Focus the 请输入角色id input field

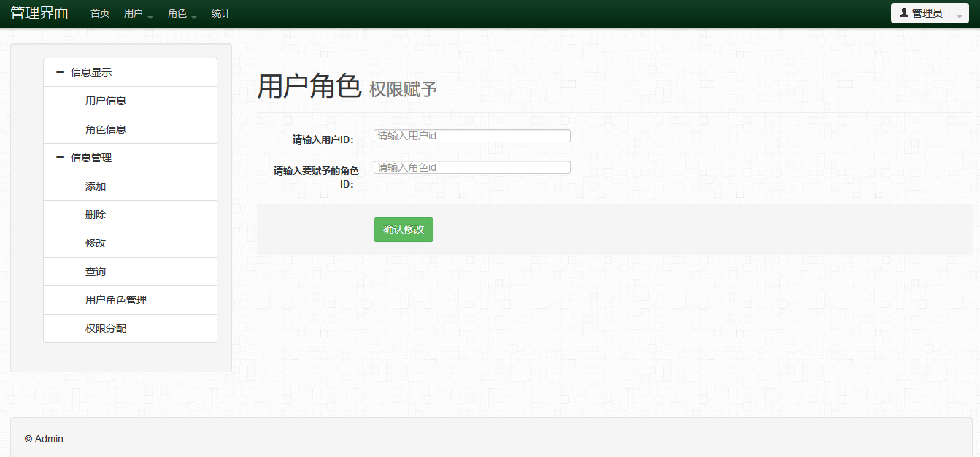click(x=471, y=167)
